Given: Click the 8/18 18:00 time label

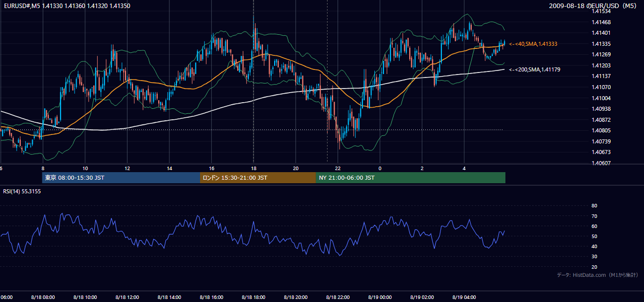Looking at the screenshot, I should pos(253,297).
